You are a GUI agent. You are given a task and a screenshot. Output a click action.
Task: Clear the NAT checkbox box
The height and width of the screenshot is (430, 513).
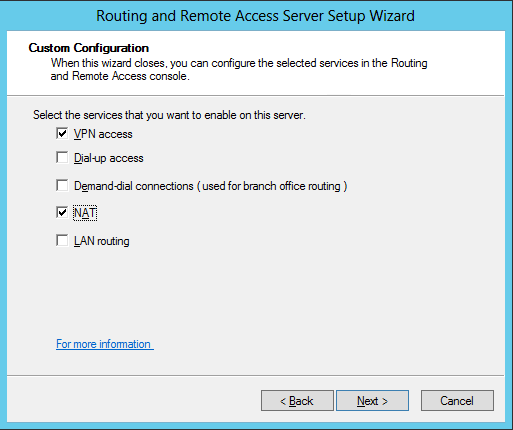click(62, 212)
